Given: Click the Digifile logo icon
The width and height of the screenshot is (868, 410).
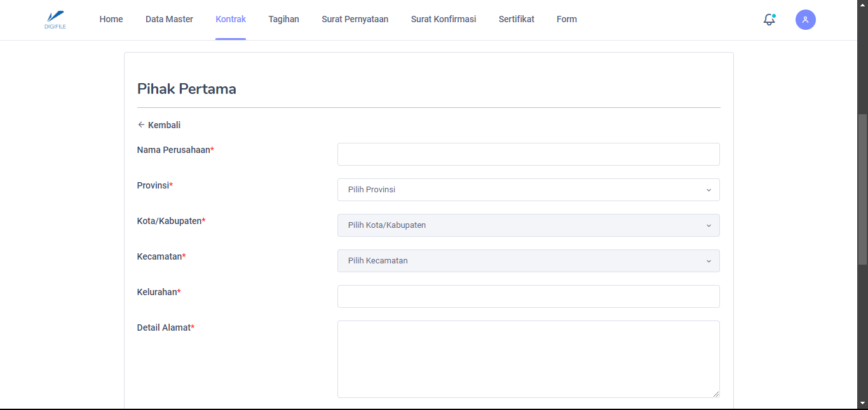Looking at the screenshot, I should 55,19.
